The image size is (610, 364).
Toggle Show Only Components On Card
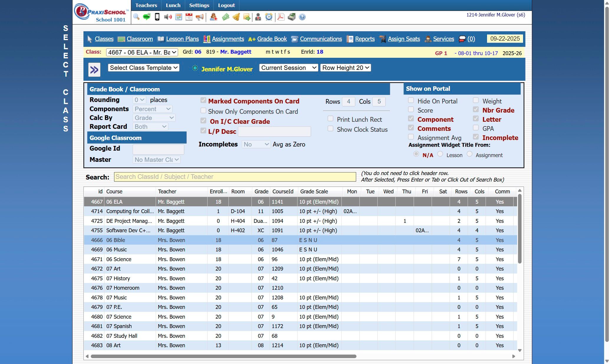click(203, 111)
